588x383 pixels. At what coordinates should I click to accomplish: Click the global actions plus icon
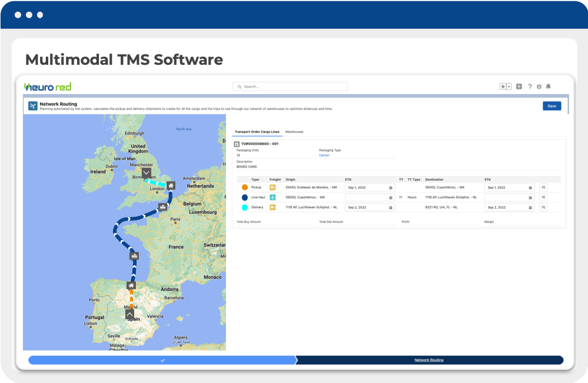[x=519, y=87]
